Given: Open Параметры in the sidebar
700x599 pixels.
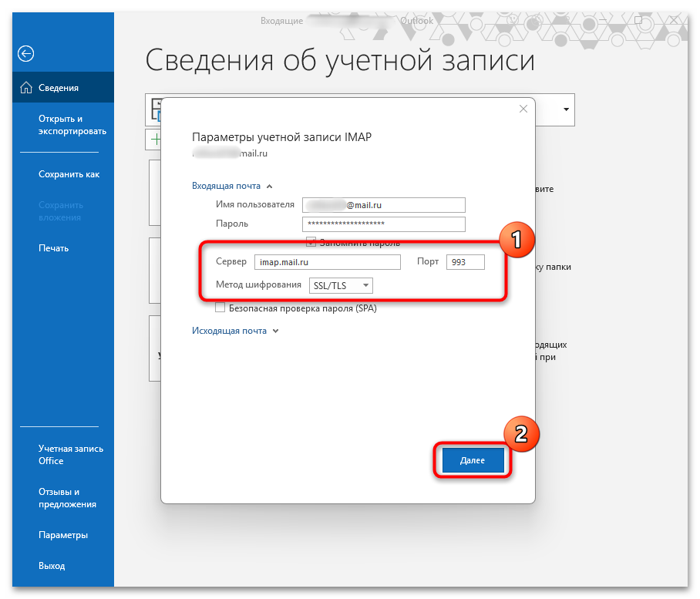Looking at the screenshot, I should [x=63, y=535].
